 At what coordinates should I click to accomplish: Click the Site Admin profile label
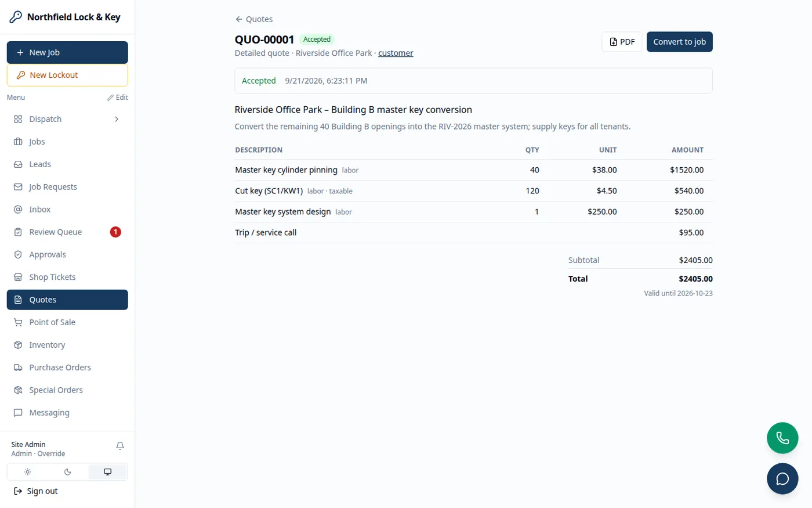point(28,444)
